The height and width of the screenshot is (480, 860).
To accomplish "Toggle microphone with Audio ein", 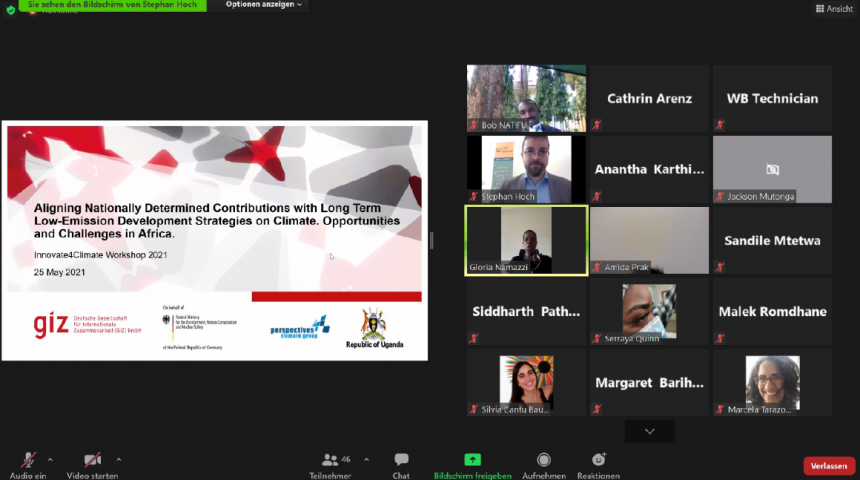I will [x=28, y=464].
